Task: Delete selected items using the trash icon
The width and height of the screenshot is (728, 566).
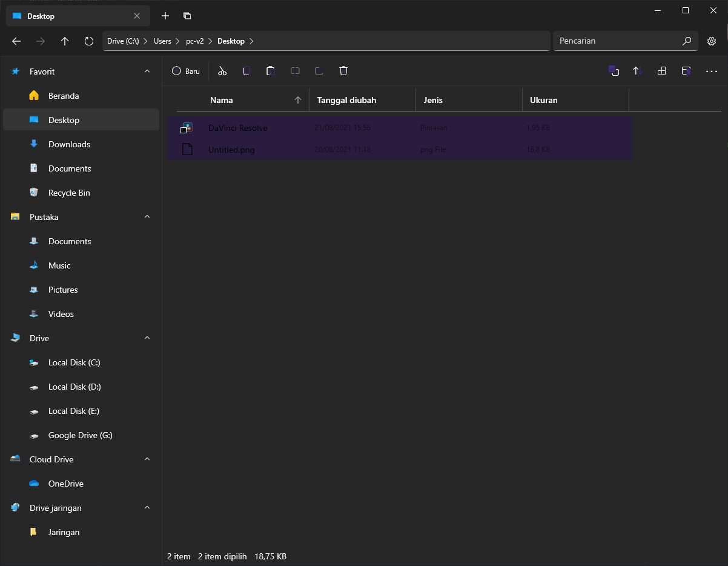Action: [343, 71]
